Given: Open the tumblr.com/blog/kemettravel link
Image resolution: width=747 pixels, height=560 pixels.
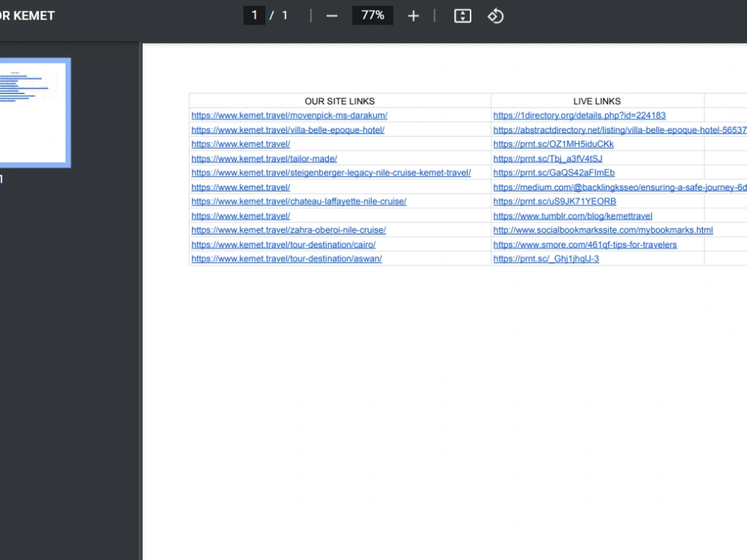Looking at the screenshot, I should pos(573,216).
